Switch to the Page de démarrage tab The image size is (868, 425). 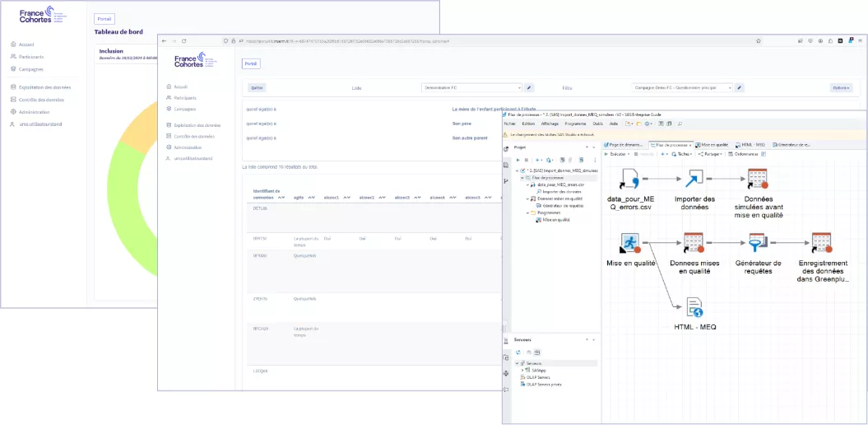point(624,145)
